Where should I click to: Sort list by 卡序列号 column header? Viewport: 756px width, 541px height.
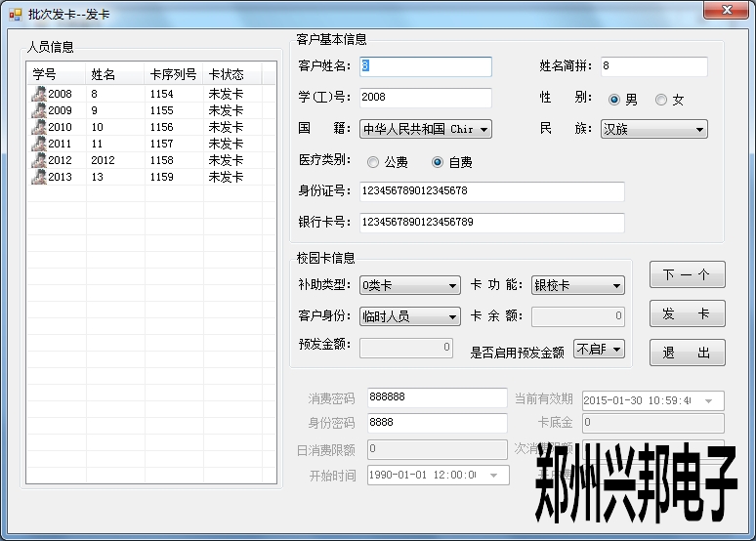(x=173, y=74)
